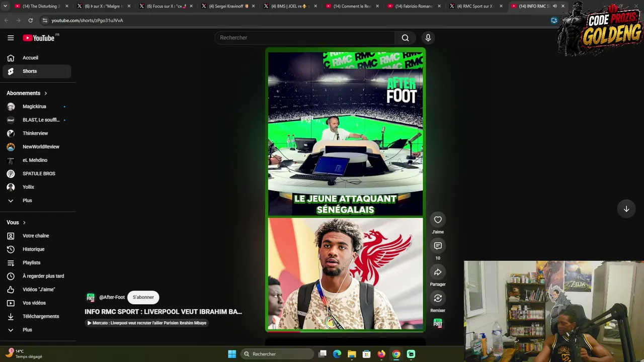644x362 pixels.
Task: Play or pause the Short video
Action: [x=346, y=190]
